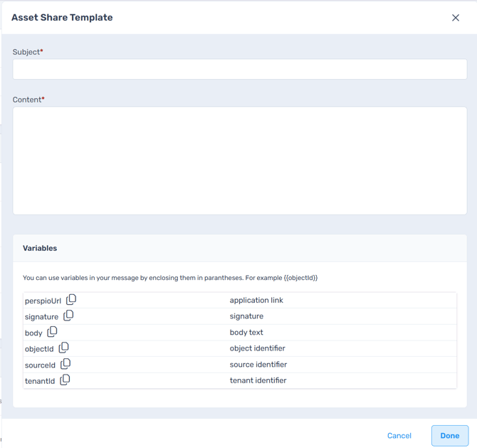The image size is (477, 448).
Task: Focus the Content text area
Action: [x=239, y=160]
